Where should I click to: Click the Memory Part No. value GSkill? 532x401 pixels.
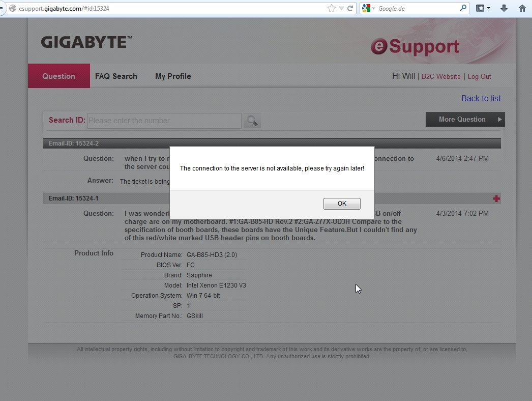(195, 316)
